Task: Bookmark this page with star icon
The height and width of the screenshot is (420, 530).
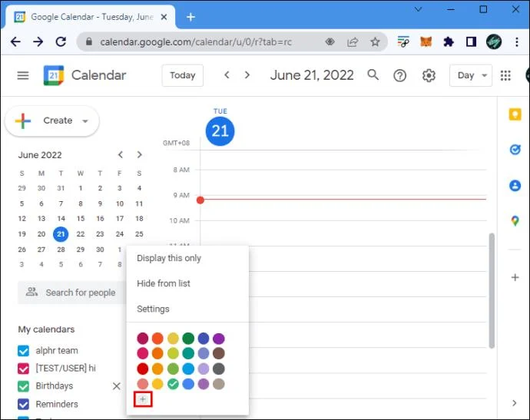Action: 375,42
